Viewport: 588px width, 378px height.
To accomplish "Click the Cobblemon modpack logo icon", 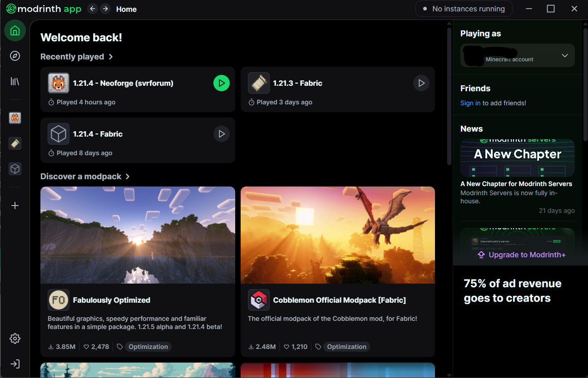I will [x=259, y=300].
